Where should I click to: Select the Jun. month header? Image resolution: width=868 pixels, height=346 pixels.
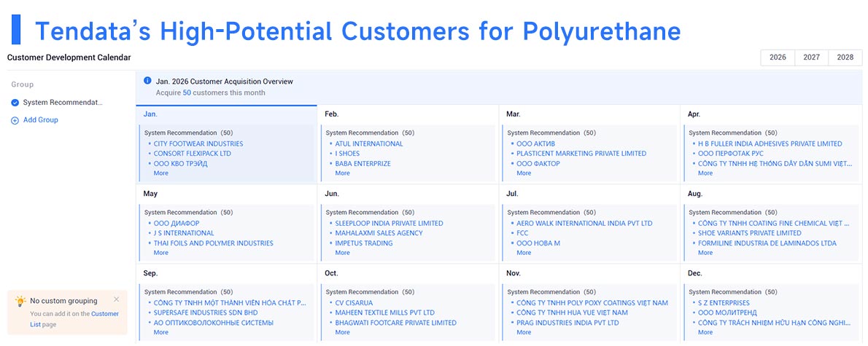tap(332, 194)
